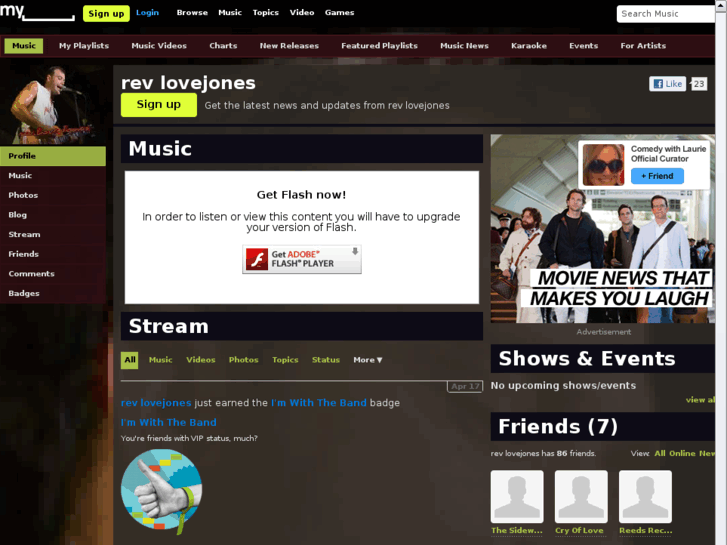
Task: Open The Sidew... friend avatar
Action: 517,496
